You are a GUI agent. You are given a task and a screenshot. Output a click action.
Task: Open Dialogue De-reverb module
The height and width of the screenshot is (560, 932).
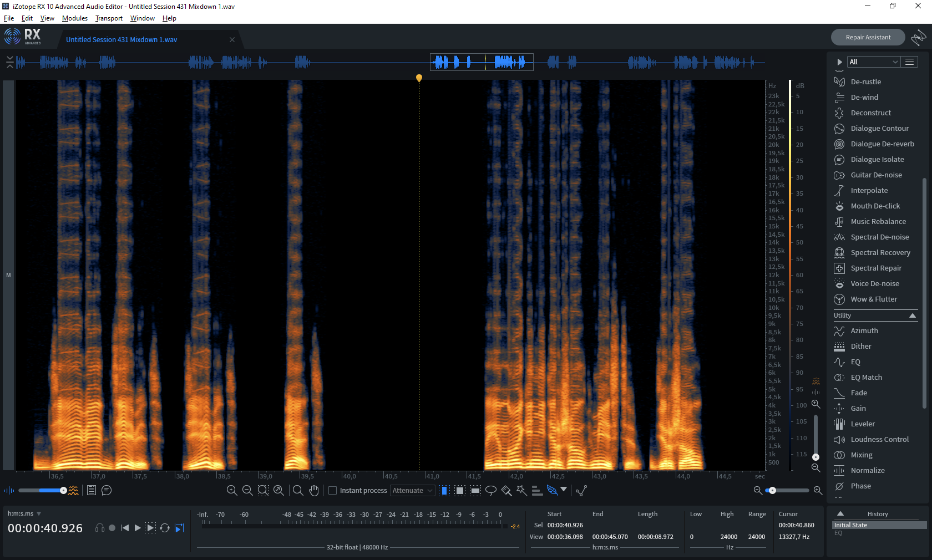875,144
